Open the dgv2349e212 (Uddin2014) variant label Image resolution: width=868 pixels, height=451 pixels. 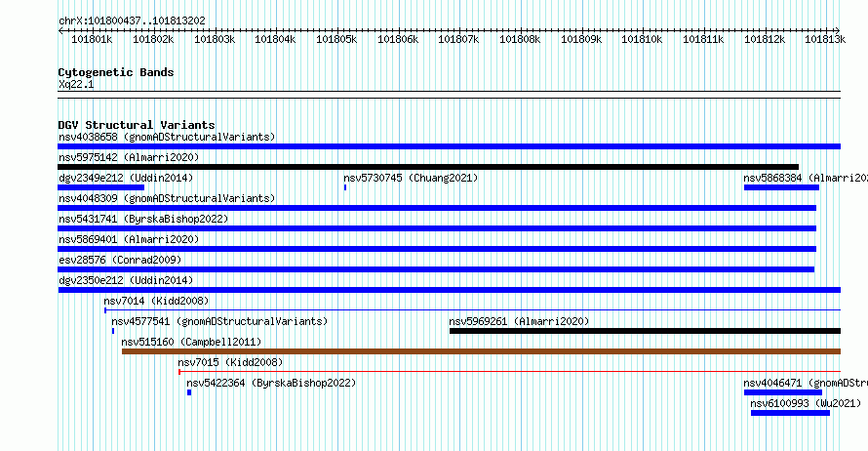tap(126, 178)
